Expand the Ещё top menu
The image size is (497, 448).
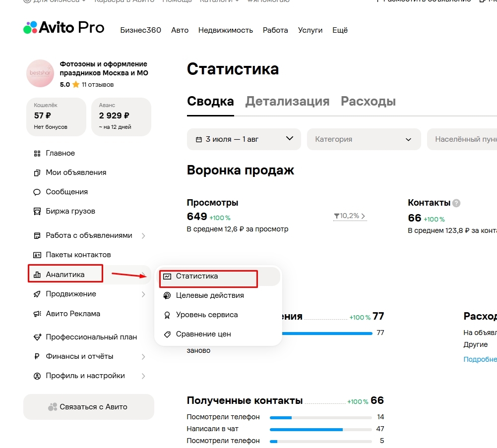click(x=340, y=30)
